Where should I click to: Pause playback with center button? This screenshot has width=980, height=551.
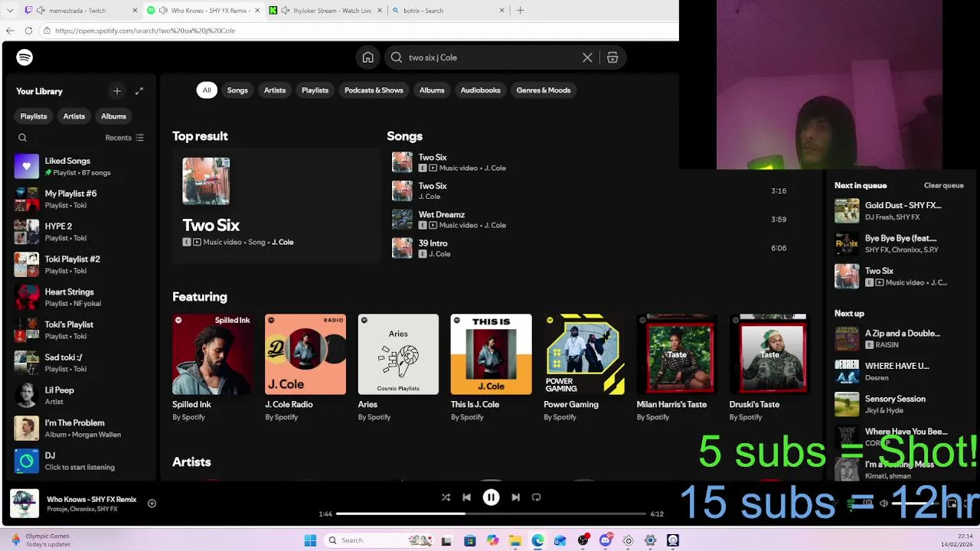(491, 497)
